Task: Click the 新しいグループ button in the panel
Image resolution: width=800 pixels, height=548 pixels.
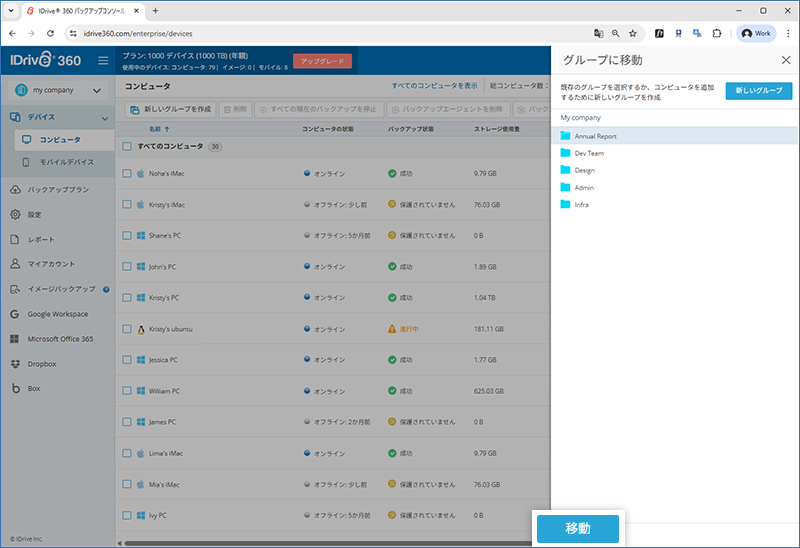Action: [758, 91]
